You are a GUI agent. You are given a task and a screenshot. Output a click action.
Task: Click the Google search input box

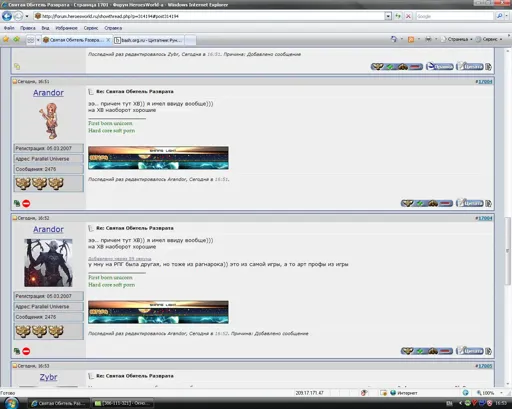tap(454, 16)
